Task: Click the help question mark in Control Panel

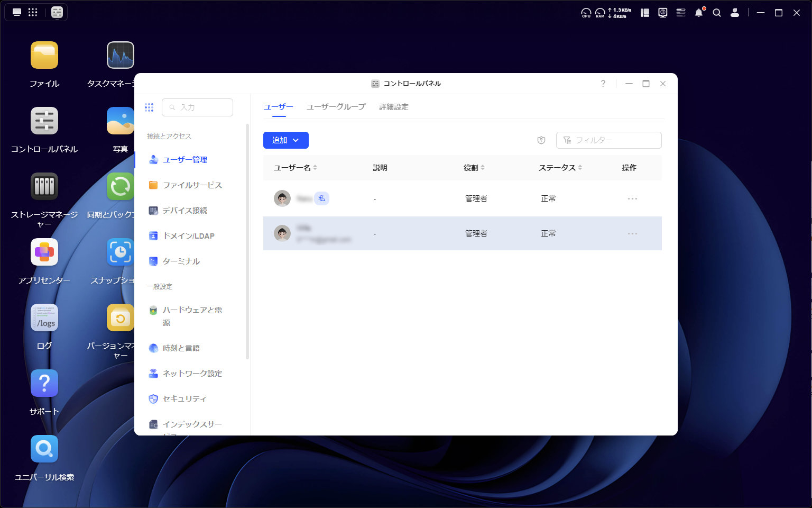Action: (603, 84)
